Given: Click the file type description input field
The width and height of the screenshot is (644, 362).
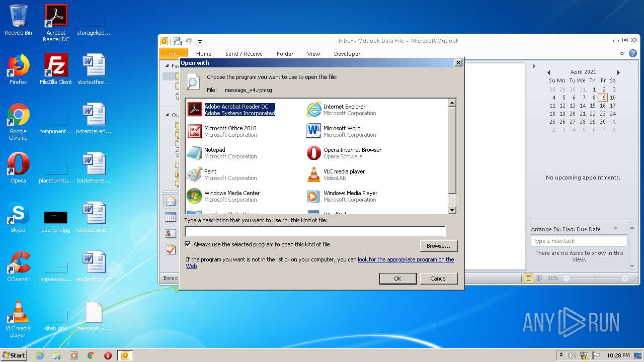Looking at the screenshot, I should [315, 232].
